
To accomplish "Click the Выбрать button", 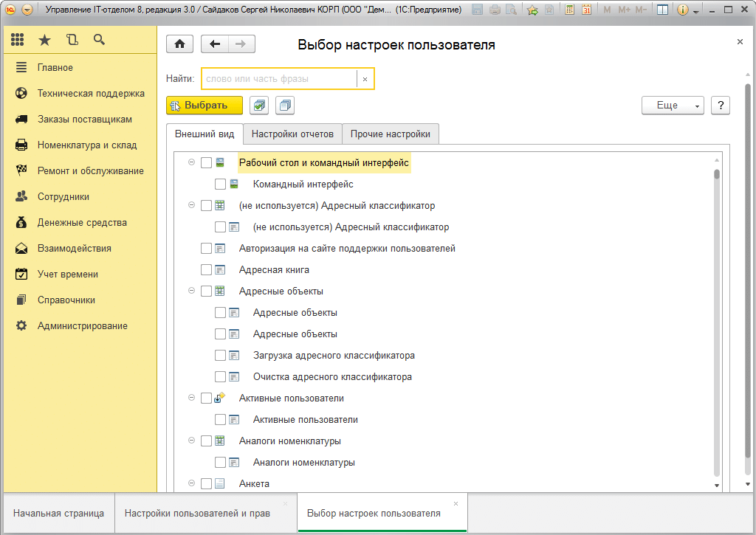I will (x=205, y=105).
